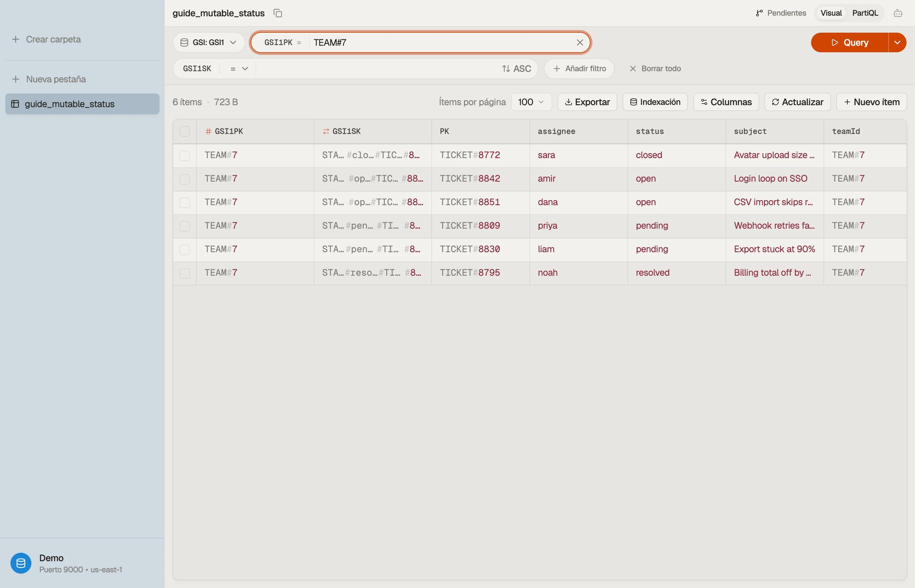
Task: Select guide_mutable_status tab in sidebar
Action: [x=82, y=104]
